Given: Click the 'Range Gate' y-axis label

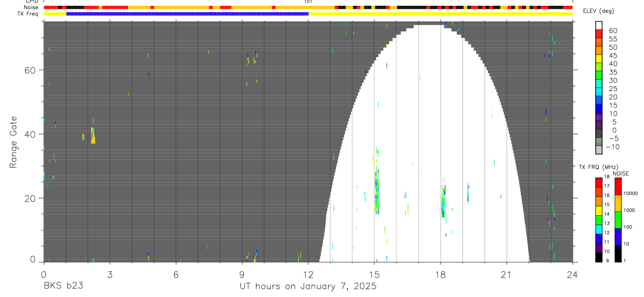Looking at the screenshot, I should [x=14, y=142].
